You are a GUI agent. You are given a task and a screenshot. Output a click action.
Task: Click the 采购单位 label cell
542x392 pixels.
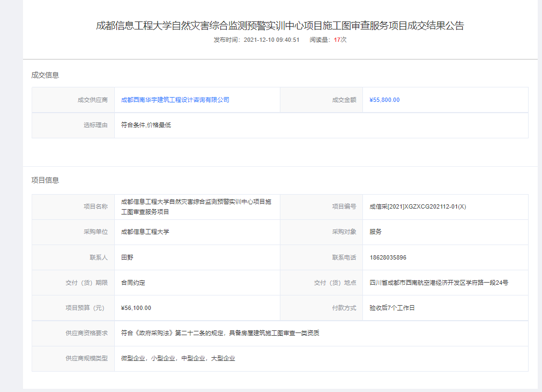coord(73,232)
